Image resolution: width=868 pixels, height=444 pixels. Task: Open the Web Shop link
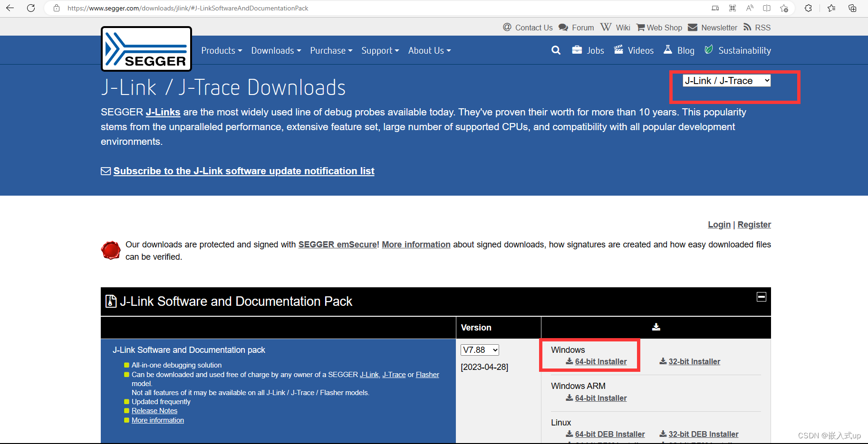659,28
